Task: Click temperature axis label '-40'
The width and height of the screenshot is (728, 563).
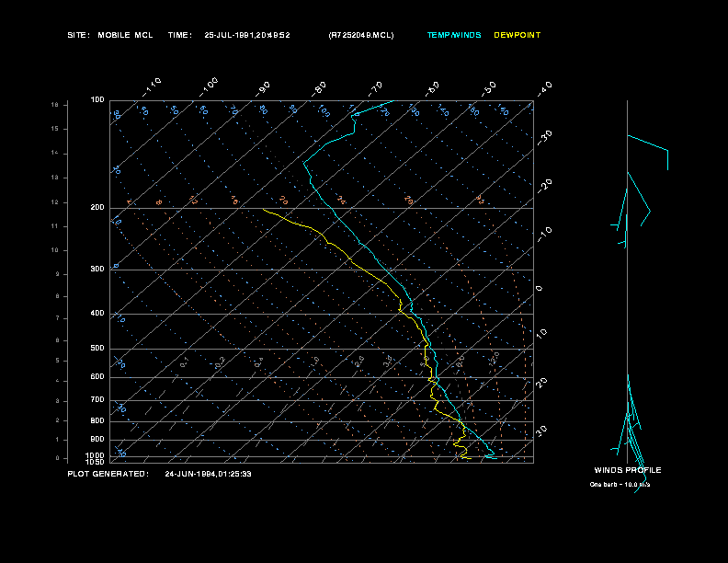Action: click(x=545, y=89)
